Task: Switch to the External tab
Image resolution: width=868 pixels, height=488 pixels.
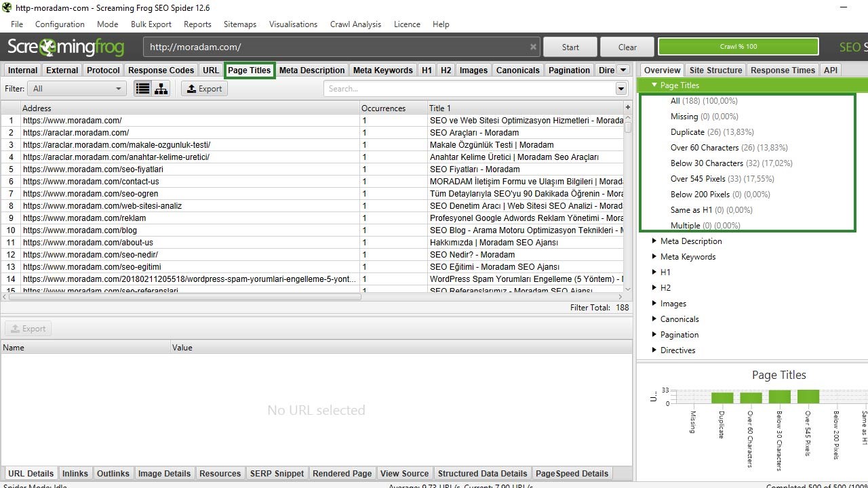Action: (62, 70)
